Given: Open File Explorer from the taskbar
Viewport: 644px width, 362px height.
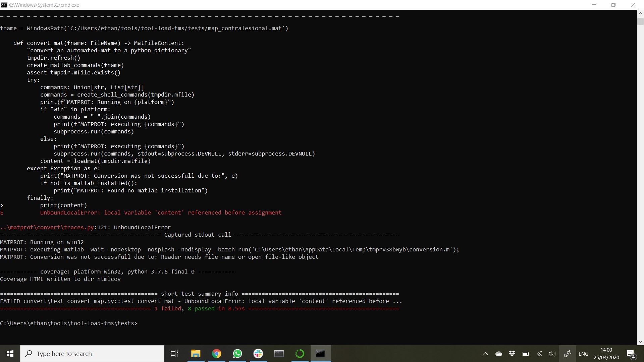Looking at the screenshot, I should click(196, 354).
